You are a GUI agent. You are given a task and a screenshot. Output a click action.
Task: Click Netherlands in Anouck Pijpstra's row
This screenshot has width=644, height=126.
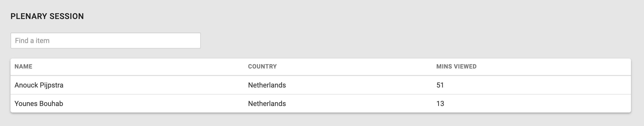click(267, 85)
